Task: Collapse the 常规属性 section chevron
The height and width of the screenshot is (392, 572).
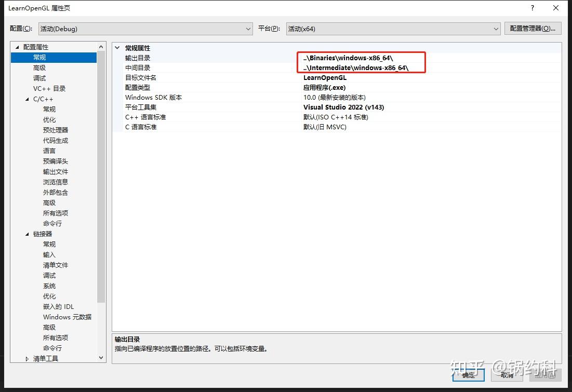Action: [117, 48]
